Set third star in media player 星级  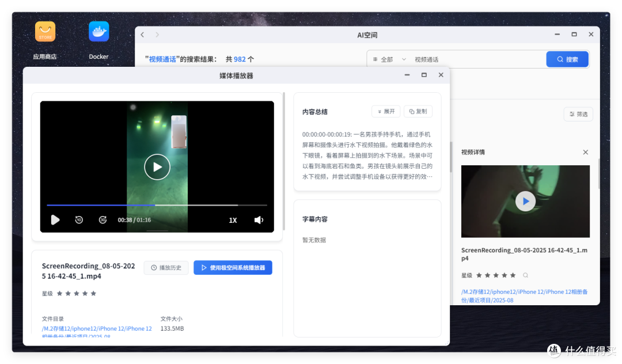pos(77,293)
